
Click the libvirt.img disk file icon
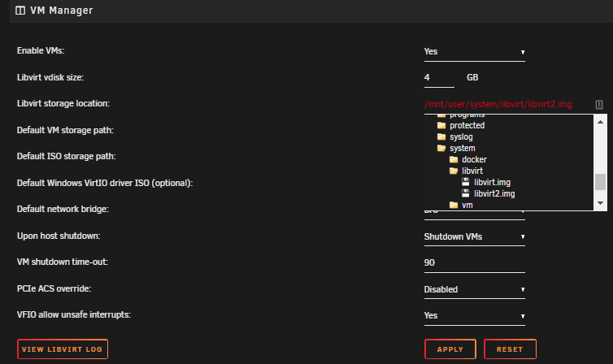[x=465, y=182]
